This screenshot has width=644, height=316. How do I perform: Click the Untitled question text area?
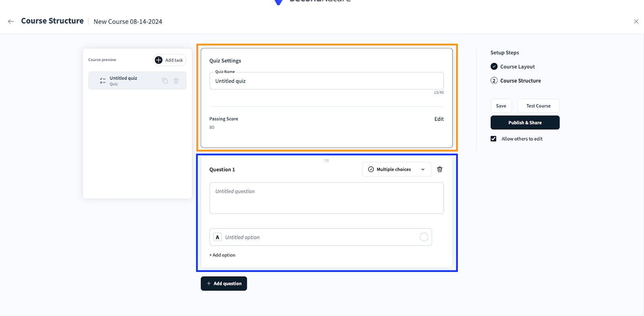326,198
